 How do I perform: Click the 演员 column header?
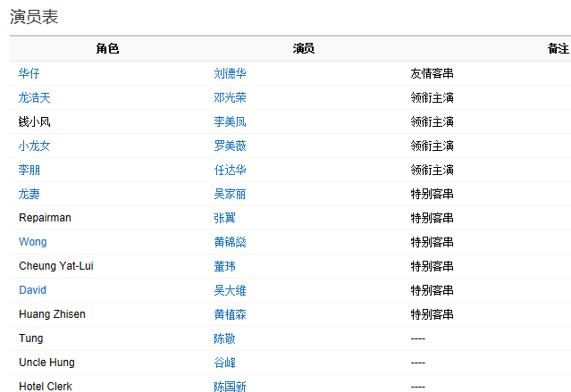(x=303, y=48)
